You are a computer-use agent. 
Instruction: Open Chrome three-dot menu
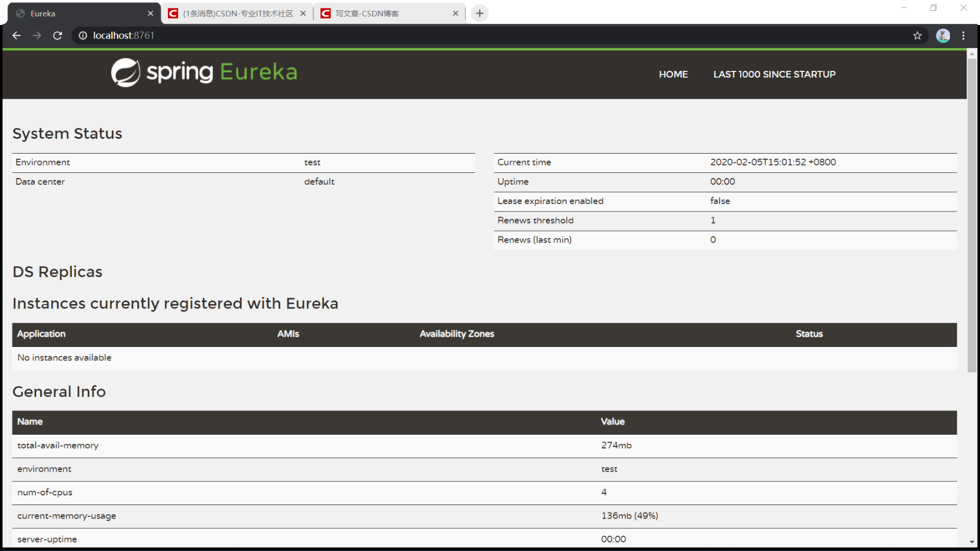pos(964,36)
